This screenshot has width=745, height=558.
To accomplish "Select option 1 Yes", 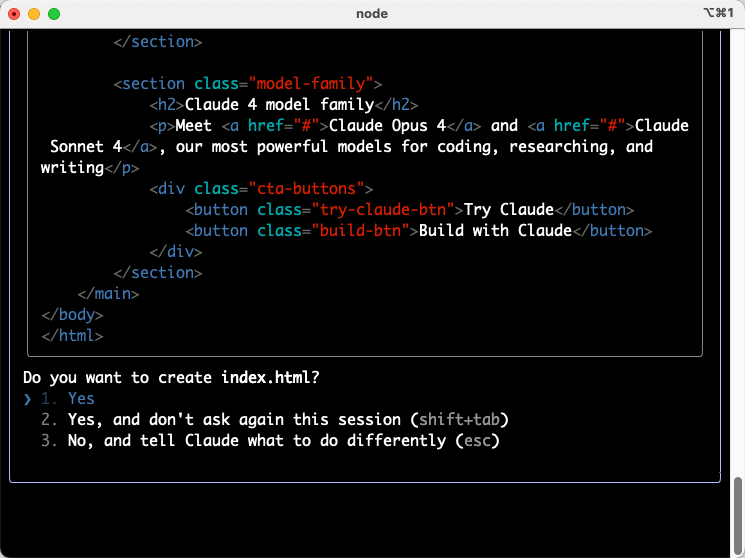I will pos(67,398).
